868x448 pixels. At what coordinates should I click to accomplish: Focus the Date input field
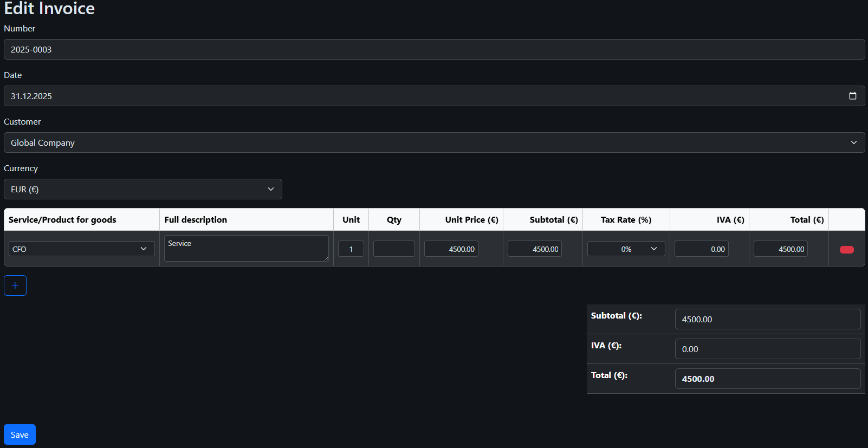[x=423, y=96]
